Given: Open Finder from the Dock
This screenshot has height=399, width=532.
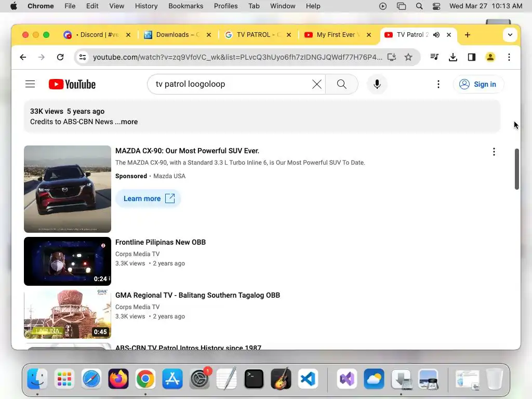Looking at the screenshot, I should (37, 379).
